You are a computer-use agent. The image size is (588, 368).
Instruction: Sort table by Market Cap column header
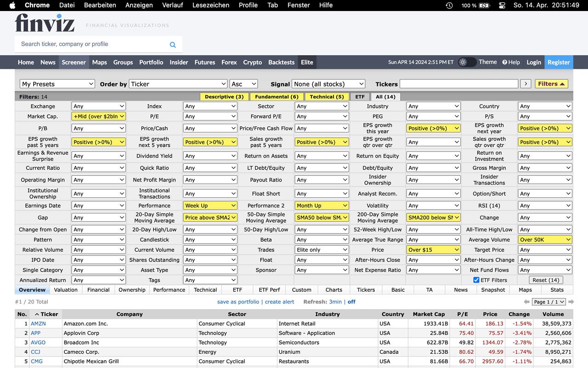point(429,314)
